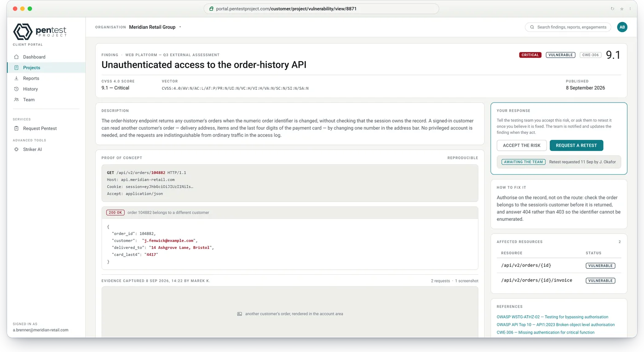Open the OWASP API Top 10 reference link
This screenshot has width=644, height=352.
(x=556, y=325)
